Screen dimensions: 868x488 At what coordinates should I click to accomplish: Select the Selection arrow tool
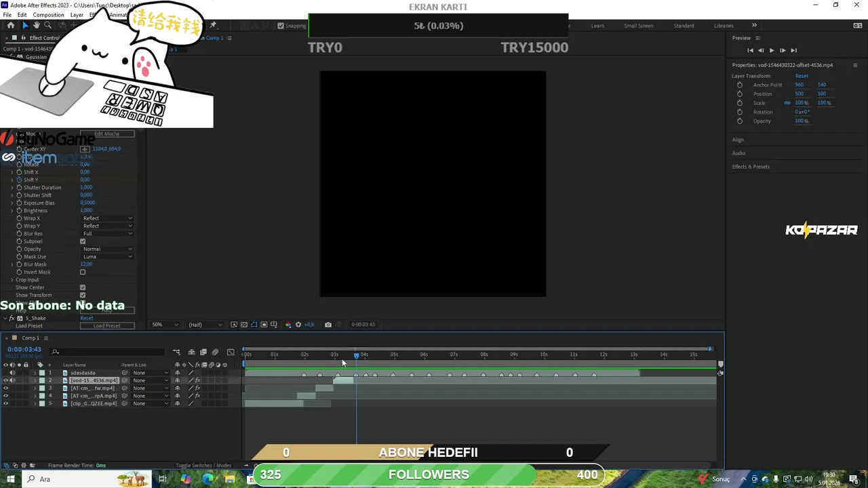[25, 25]
